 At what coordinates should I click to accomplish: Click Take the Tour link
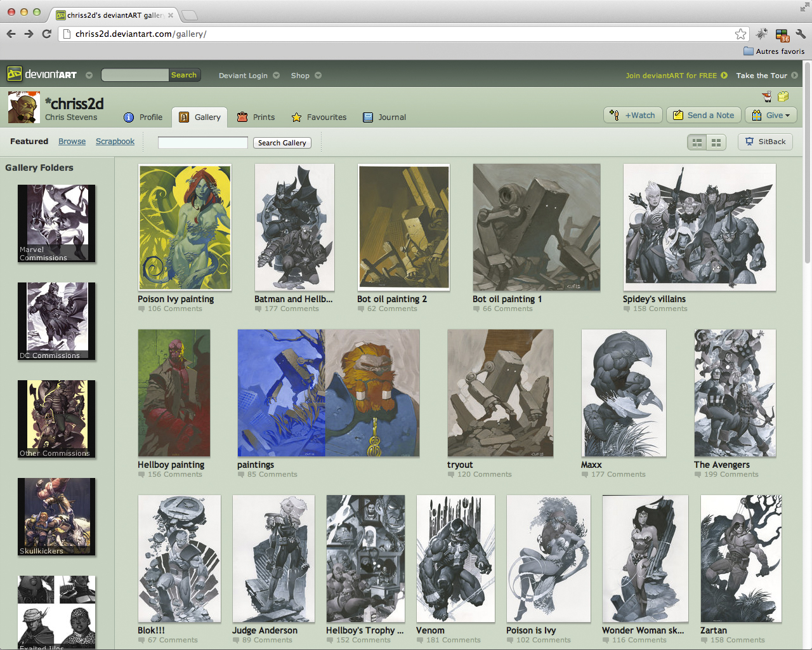point(761,76)
